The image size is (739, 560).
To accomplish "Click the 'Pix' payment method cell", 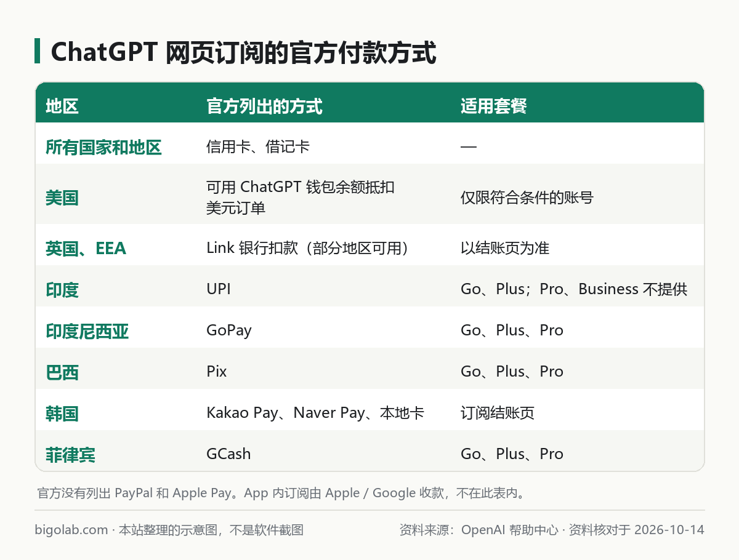I will tap(217, 372).
